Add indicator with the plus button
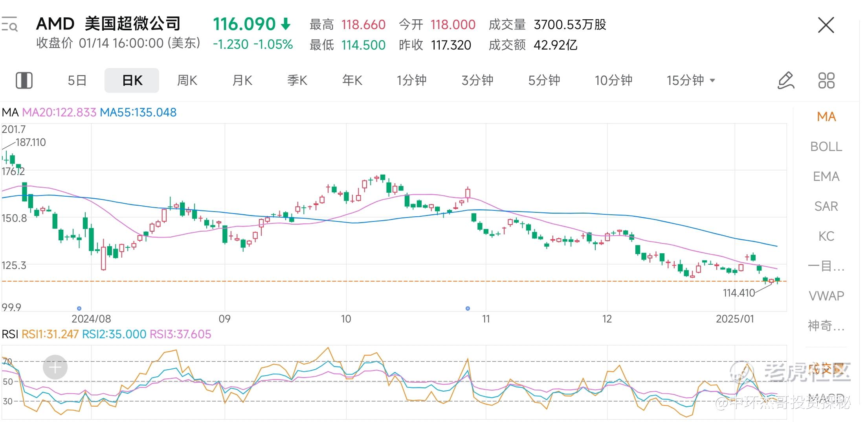This screenshot has width=868, height=422. point(55,367)
